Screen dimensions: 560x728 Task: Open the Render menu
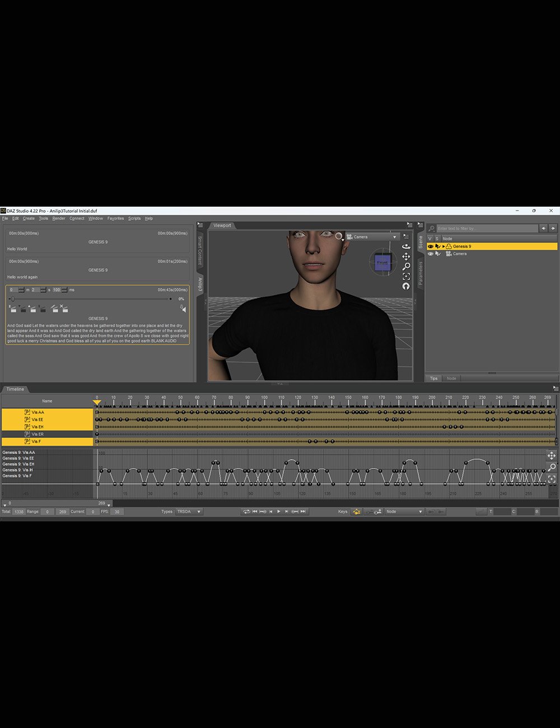(x=58, y=218)
